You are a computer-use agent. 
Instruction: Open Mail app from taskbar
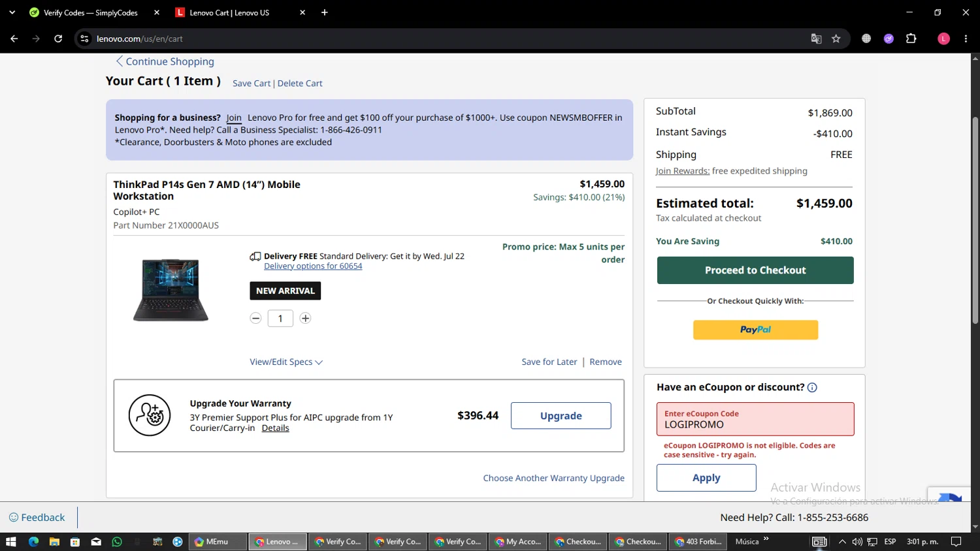(x=96, y=542)
